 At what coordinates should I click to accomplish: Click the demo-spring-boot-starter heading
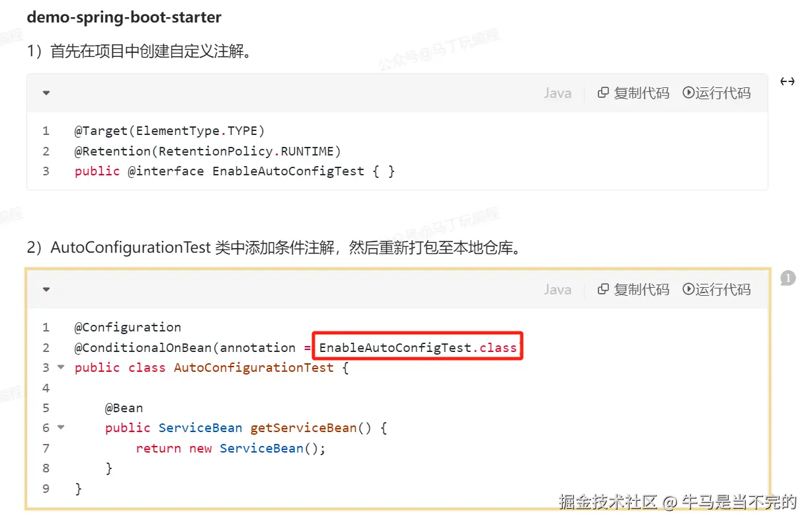click(124, 17)
